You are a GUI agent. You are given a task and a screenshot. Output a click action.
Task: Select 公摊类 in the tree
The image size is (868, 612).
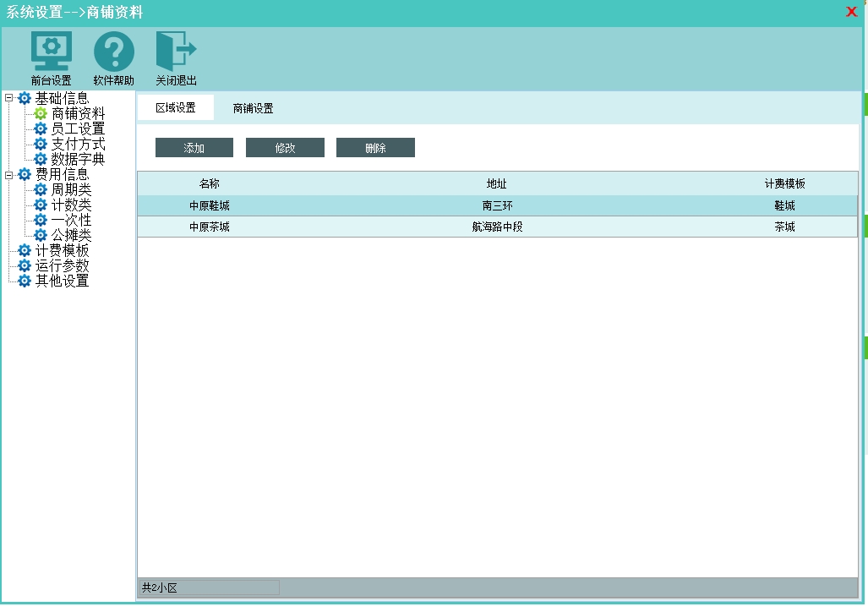click(71, 235)
